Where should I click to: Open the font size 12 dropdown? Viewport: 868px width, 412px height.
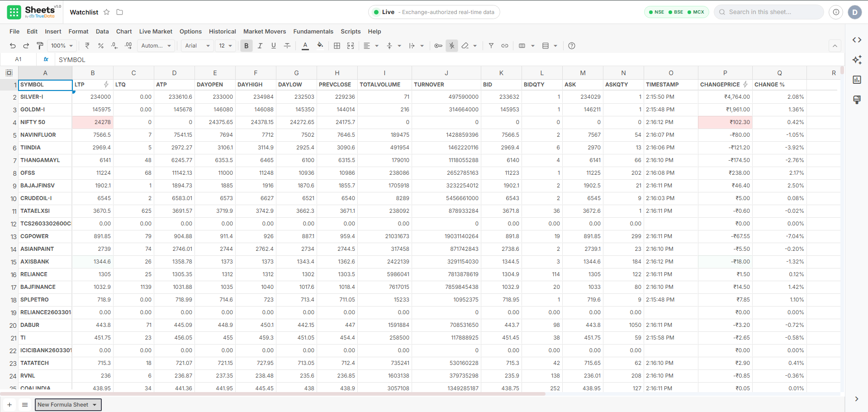(x=226, y=46)
